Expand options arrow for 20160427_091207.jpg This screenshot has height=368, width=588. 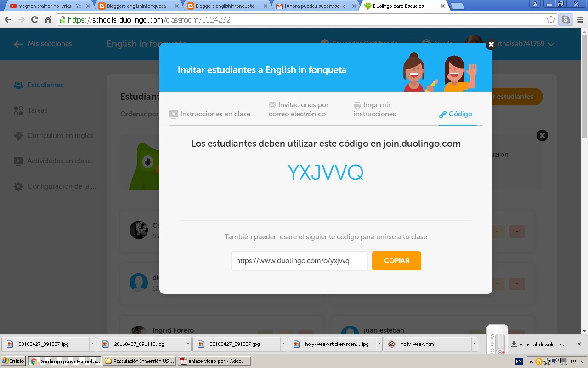92,344
